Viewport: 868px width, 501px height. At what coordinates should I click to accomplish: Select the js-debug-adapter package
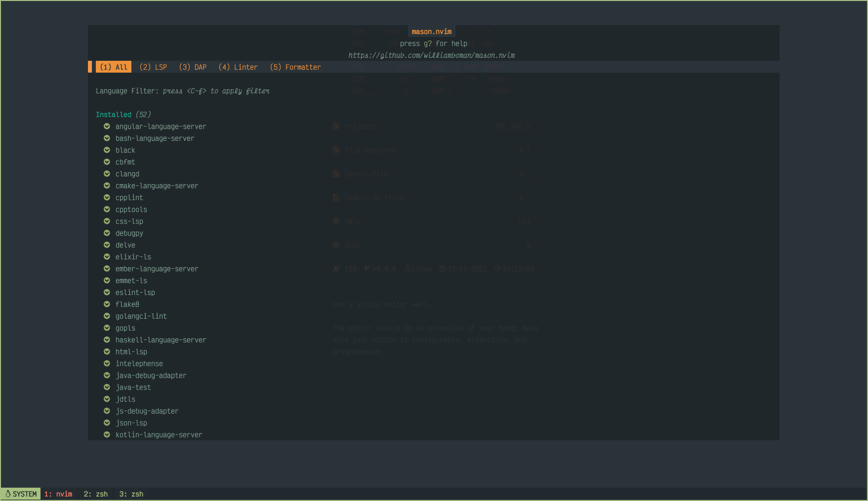point(147,411)
